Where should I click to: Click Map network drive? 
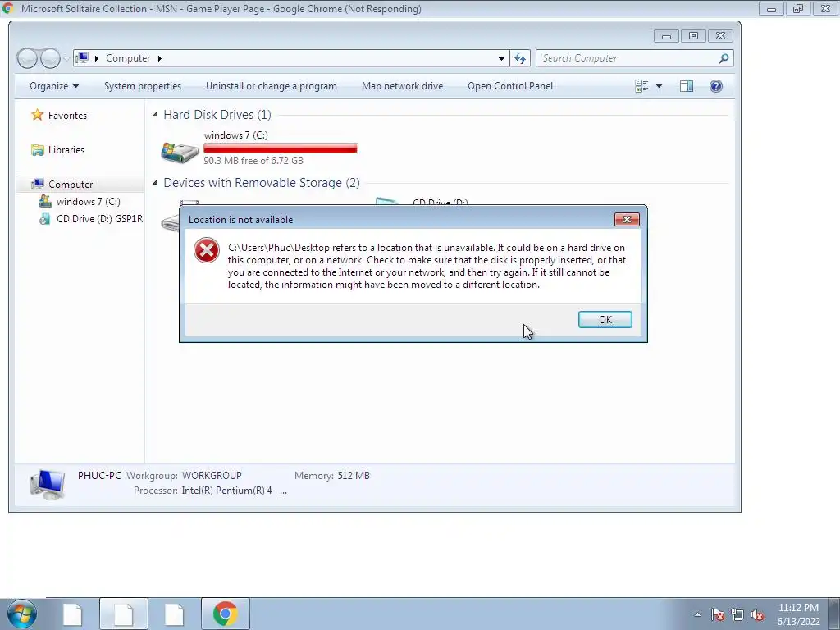402,86
